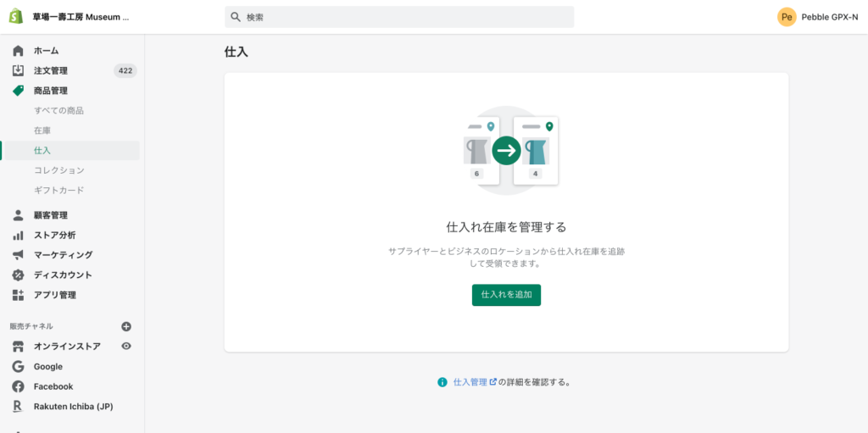Click the ディスカウント badge icon

(x=18, y=275)
